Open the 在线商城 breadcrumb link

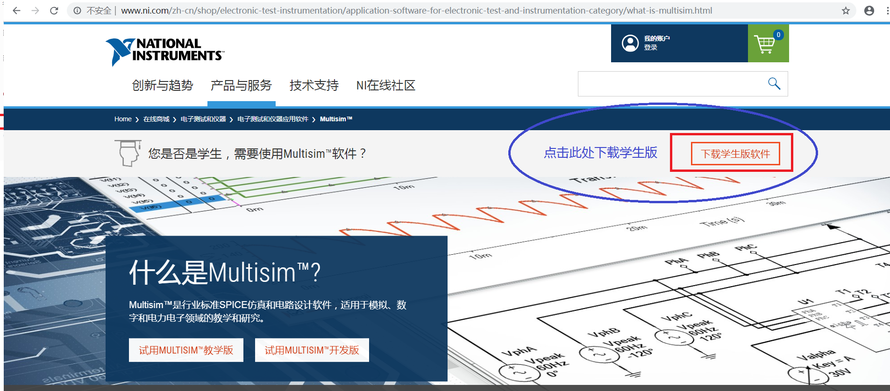pos(156,119)
